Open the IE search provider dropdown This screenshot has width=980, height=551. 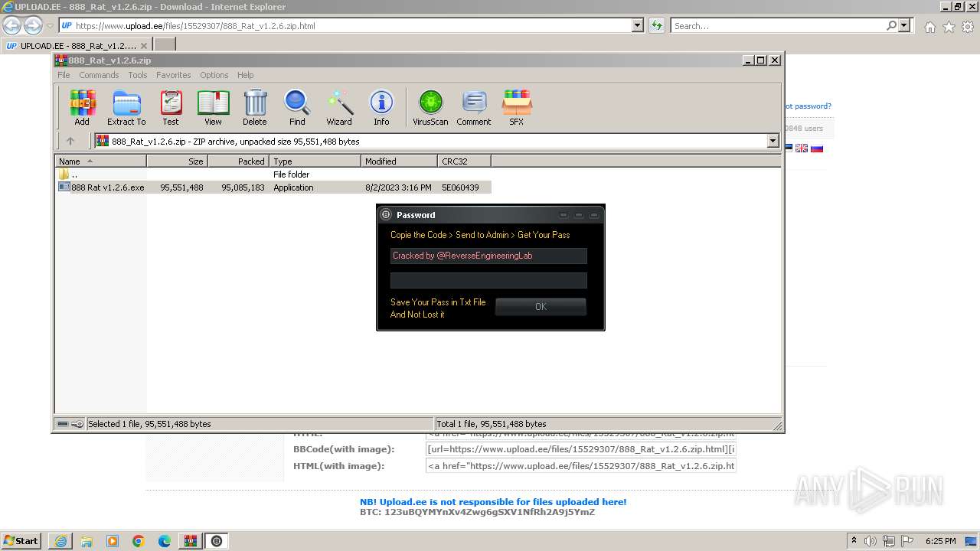905,25
